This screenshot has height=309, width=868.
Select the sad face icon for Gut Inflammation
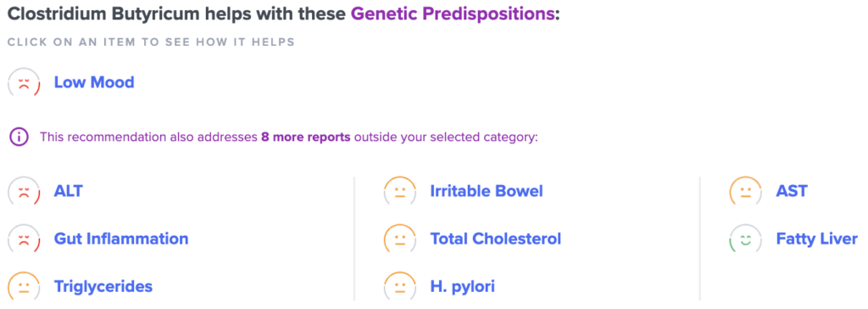[24, 239]
